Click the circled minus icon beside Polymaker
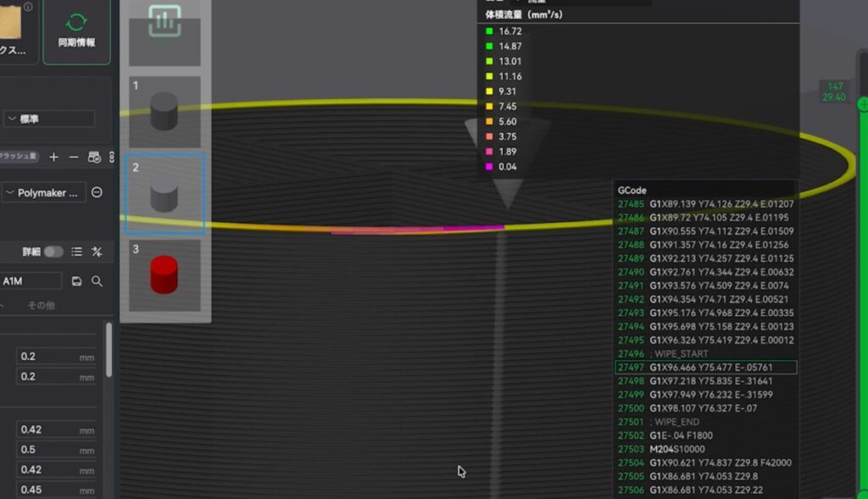 pos(97,192)
